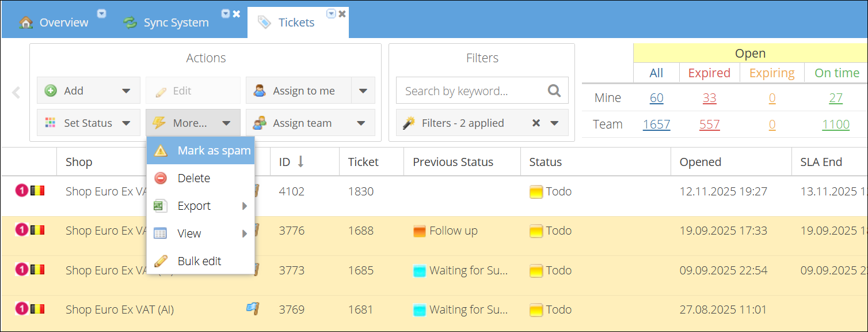Clear applied filters with the X icon

click(x=536, y=123)
